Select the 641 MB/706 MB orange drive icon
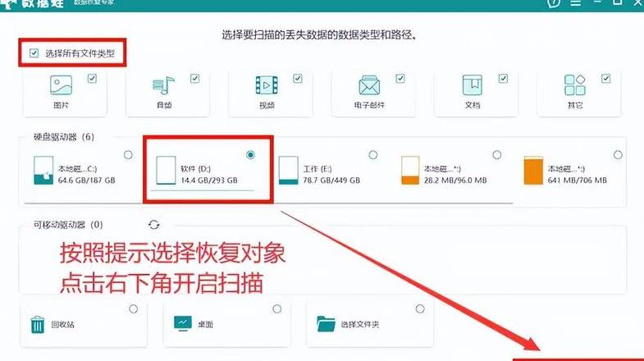 (533, 170)
